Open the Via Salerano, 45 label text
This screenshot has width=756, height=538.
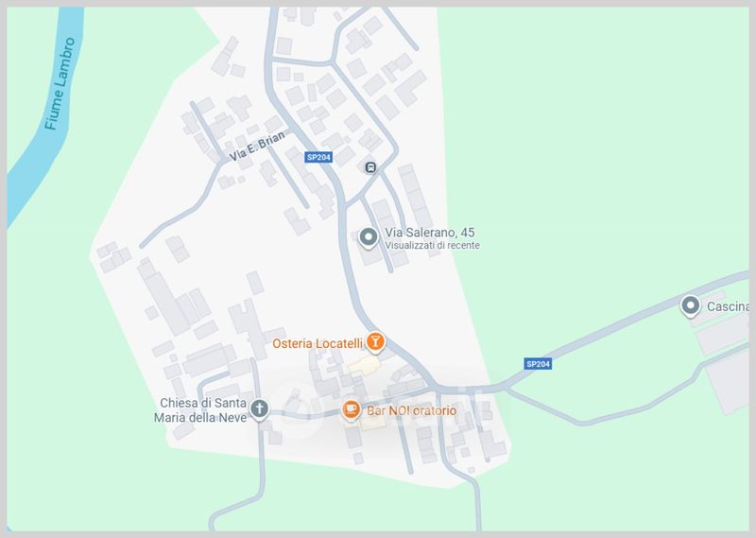coord(430,233)
